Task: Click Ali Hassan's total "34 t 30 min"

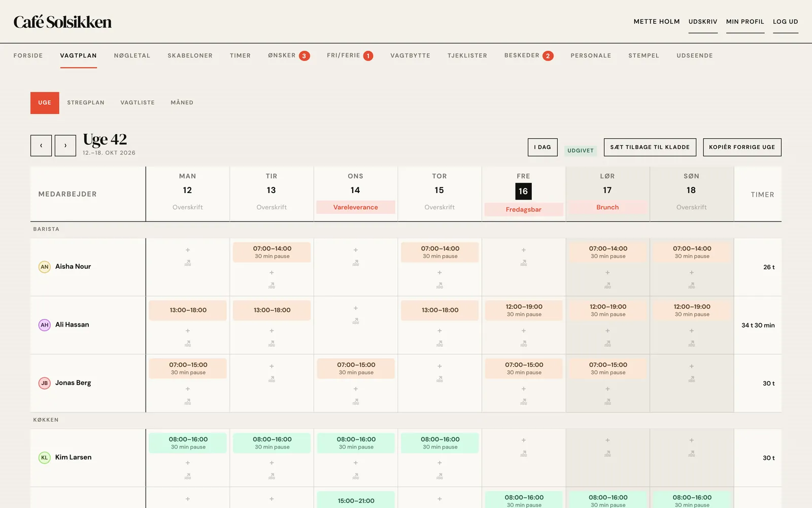Action: pyautogui.click(x=758, y=325)
